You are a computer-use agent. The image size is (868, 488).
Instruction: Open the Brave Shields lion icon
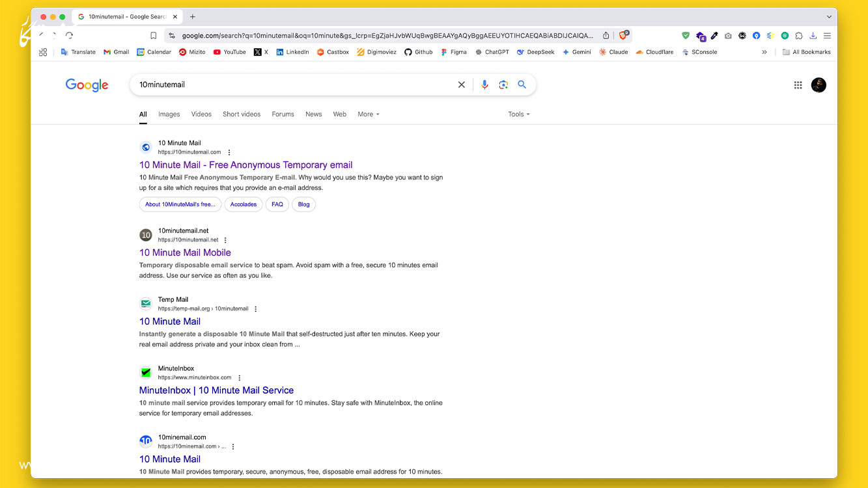(623, 35)
